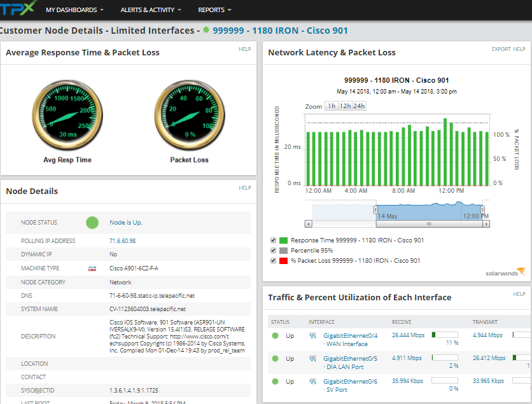Click the Cisco vendor icon by Machine Type
This screenshot has width=532, height=404.
[92, 268]
